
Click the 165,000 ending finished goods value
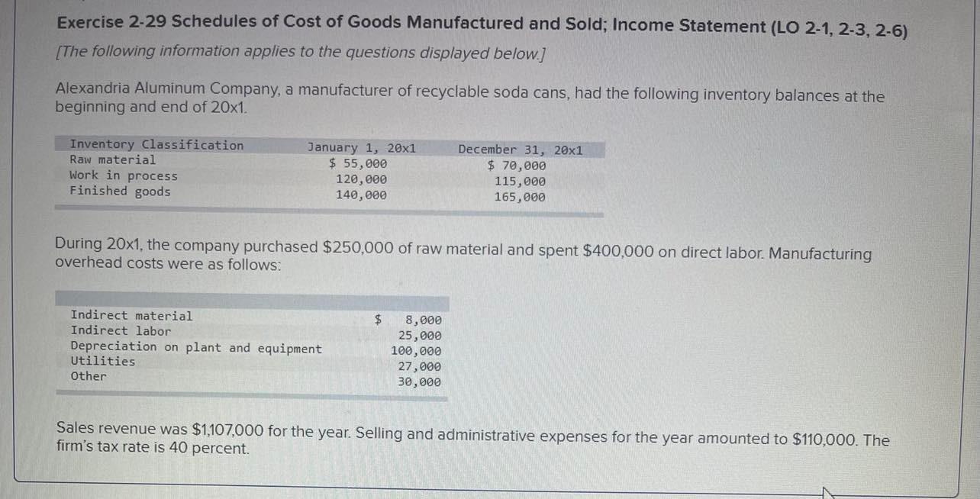[520, 197]
